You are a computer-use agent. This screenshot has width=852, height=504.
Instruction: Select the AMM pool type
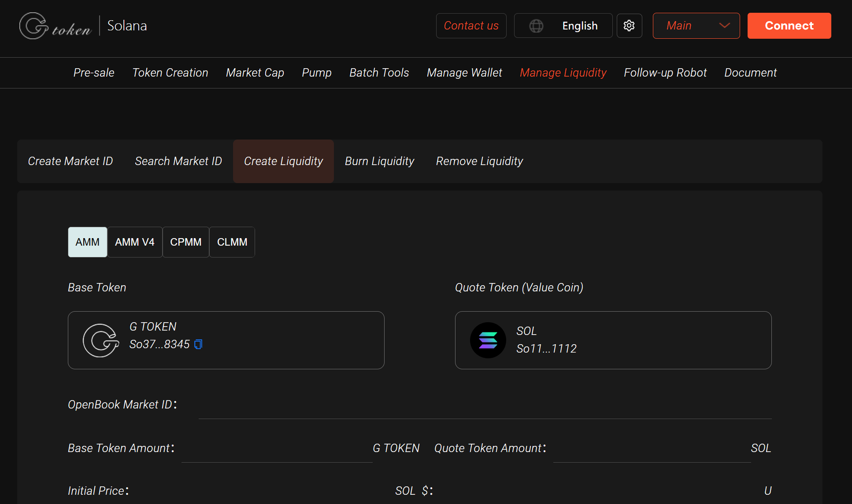(87, 242)
